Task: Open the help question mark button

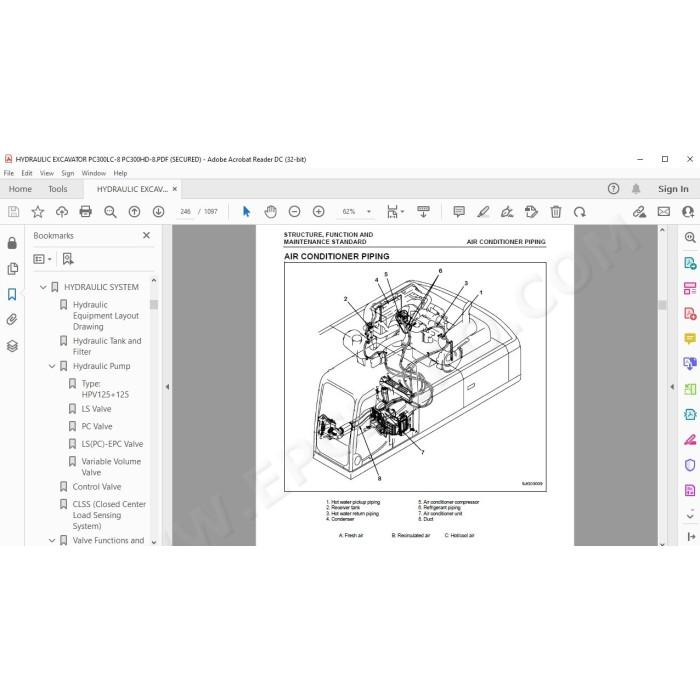Action: pyautogui.click(x=613, y=189)
